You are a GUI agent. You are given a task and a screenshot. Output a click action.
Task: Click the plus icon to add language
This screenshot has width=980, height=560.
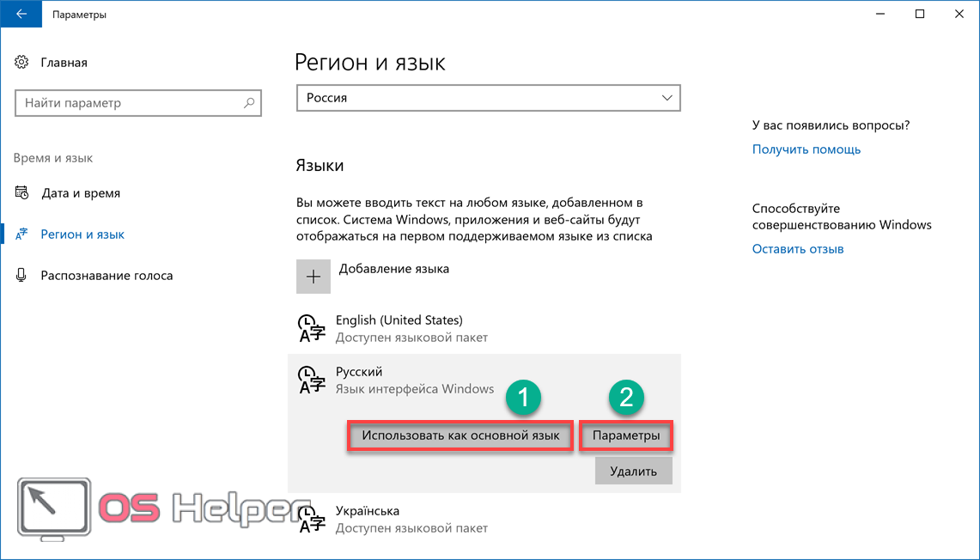click(313, 277)
